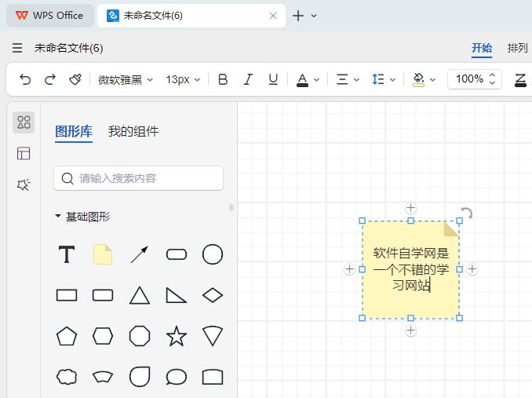Image resolution: width=532 pixels, height=398 pixels.
Task: Open the 我的组件 tab
Action: [x=133, y=131]
